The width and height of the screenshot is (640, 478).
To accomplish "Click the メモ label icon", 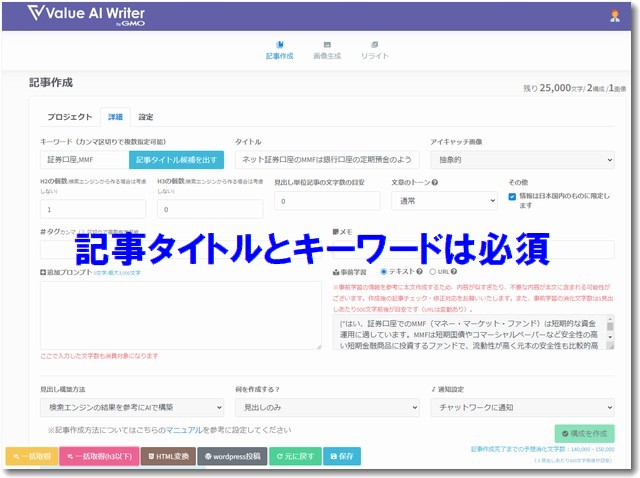I will tap(336, 232).
